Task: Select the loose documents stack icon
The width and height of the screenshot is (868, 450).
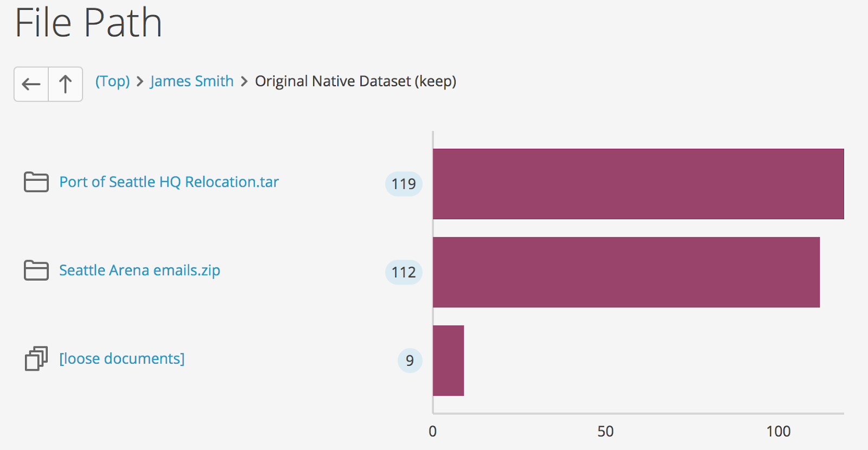Action: 35,359
